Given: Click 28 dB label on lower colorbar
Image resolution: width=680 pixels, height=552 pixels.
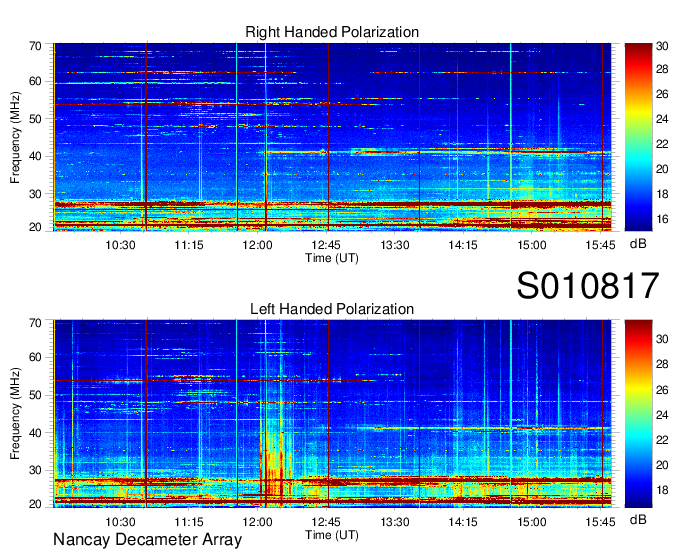Looking at the screenshot, I should click(662, 364).
